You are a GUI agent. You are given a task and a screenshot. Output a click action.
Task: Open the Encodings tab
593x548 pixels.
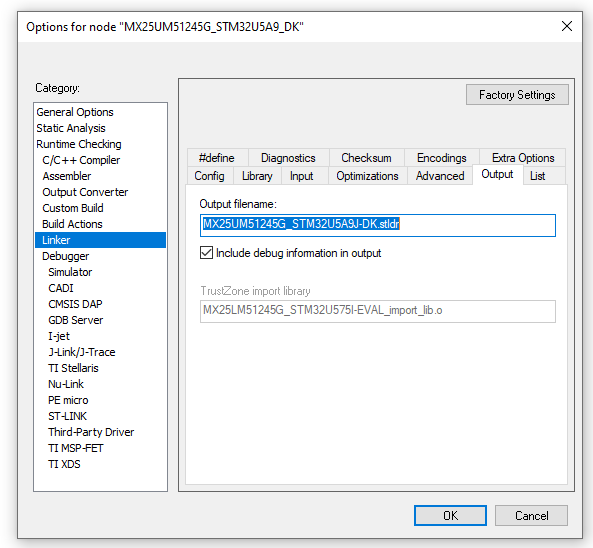point(441,158)
